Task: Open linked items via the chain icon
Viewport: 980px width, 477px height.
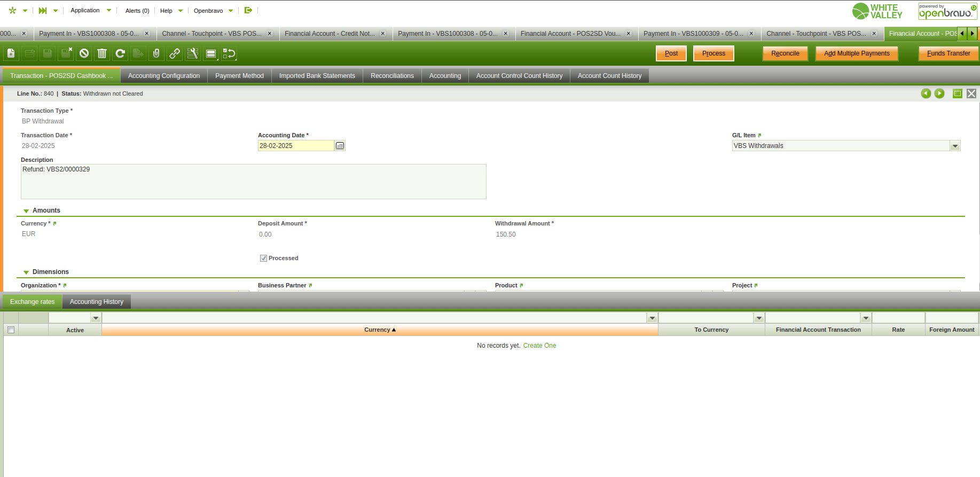Action: click(175, 53)
